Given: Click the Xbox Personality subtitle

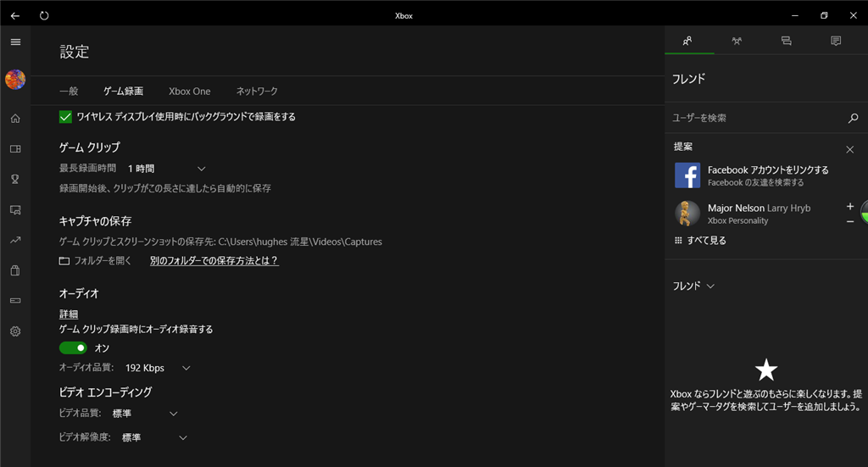Looking at the screenshot, I should pyautogui.click(x=738, y=220).
